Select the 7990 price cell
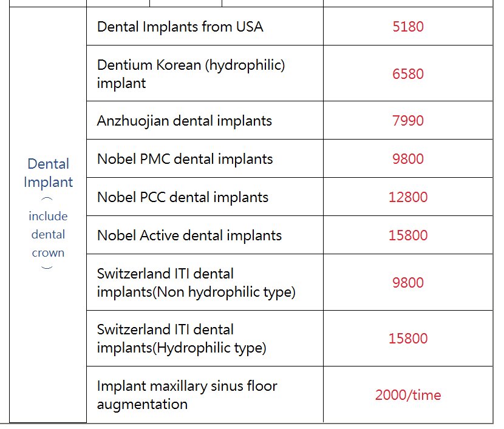This screenshot has height=429, width=504. [x=408, y=121]
